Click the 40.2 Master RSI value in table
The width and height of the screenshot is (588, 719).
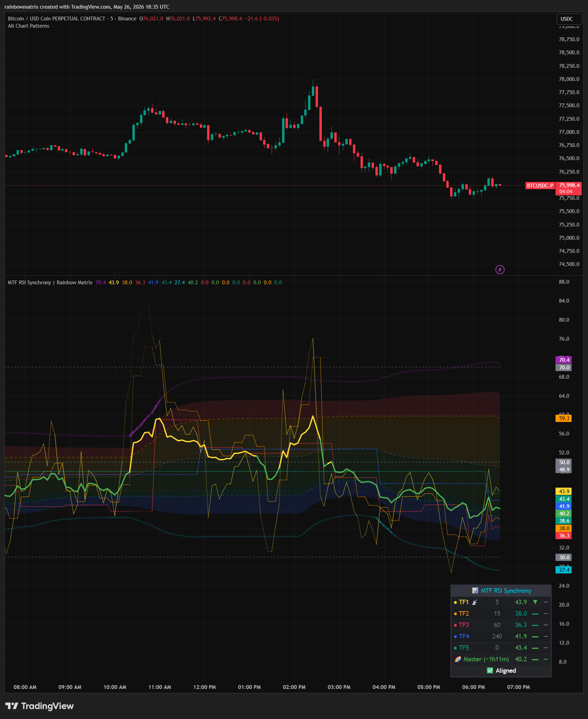click(521, 659)
